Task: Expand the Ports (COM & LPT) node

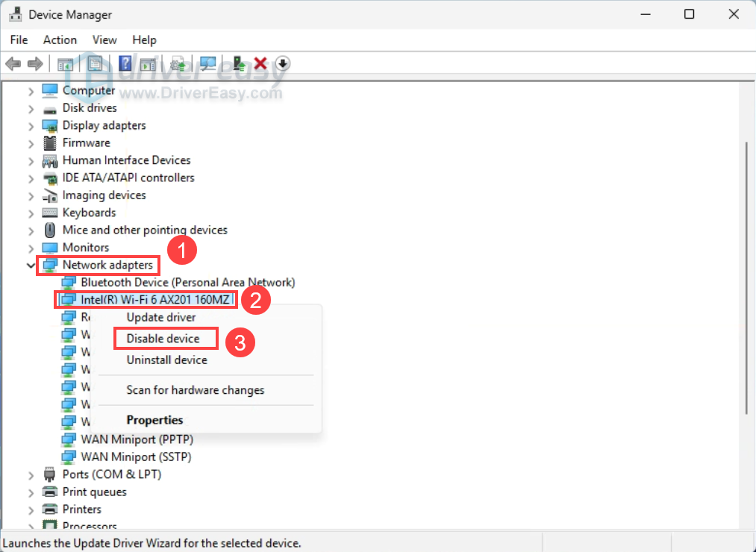Action: point(31,475)
